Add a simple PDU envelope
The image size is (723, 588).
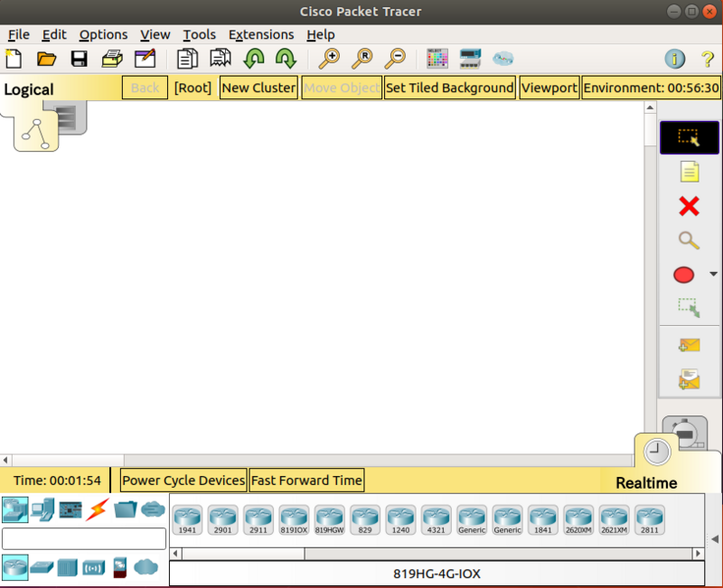[x=690, y=345]
